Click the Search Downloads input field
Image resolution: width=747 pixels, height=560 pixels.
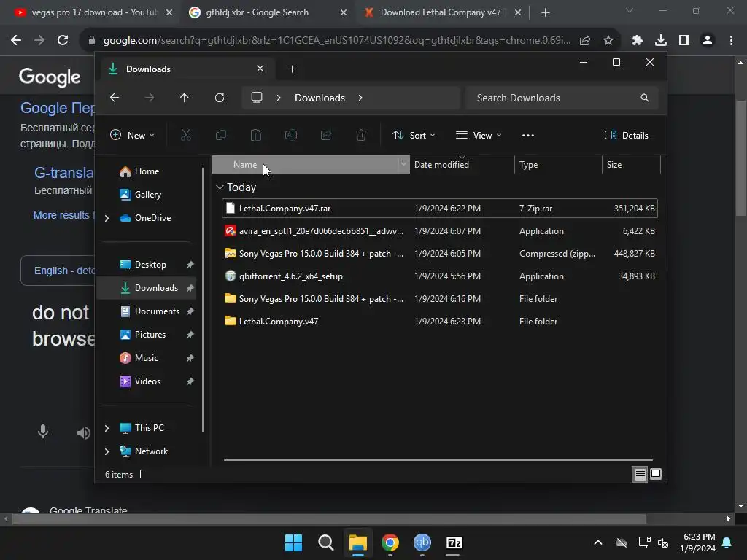coord(562,98)
